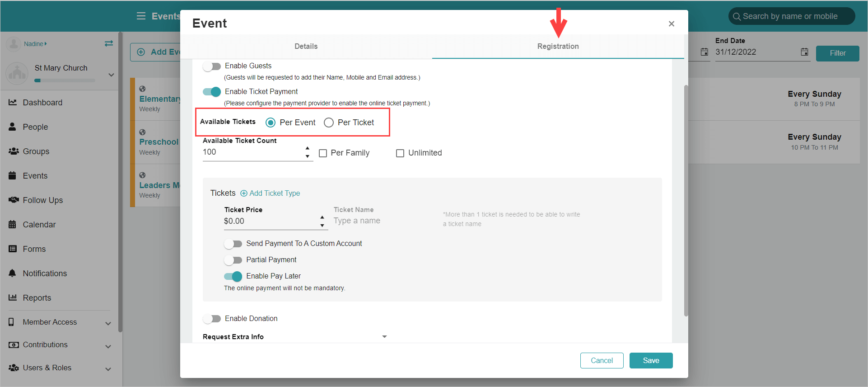Image resolution: width=868 pixels, height=387 pixels.
Task: Click the Save button
Action: [651, 360]
